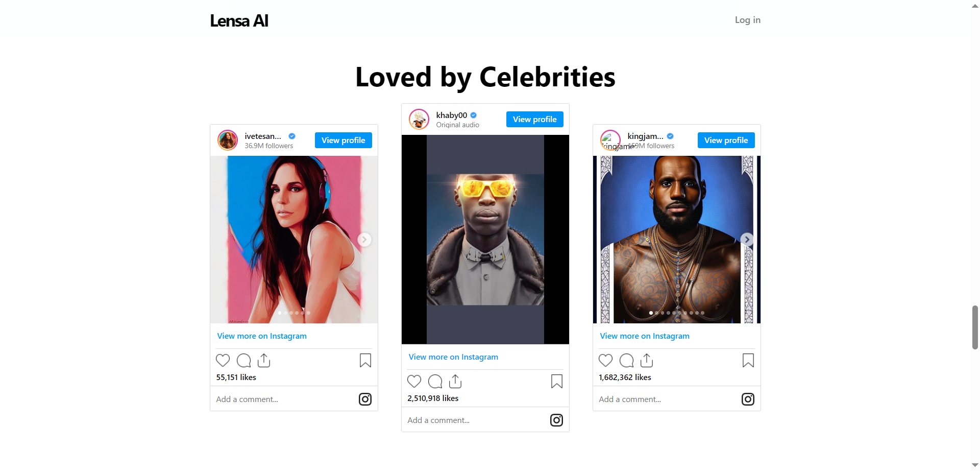Click the comment bubble on kingjames post
Viewport: 980px width, 471px height.
point(626,361)
